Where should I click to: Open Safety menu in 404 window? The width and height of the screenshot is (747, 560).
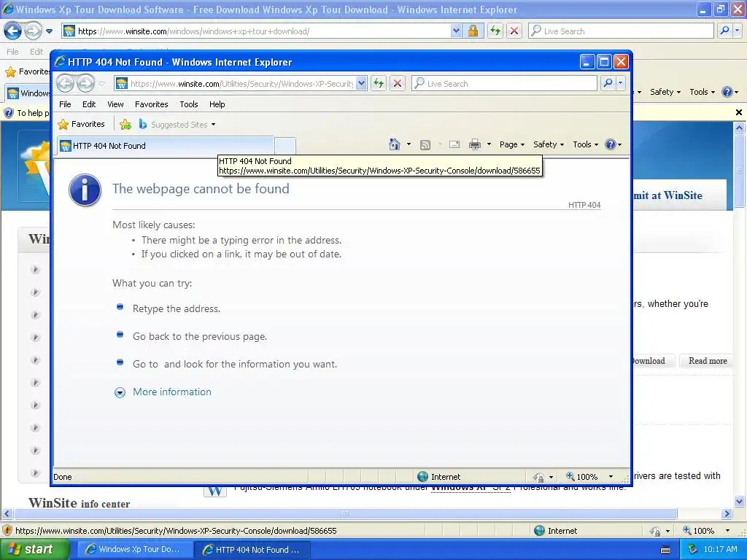point(549,144)
